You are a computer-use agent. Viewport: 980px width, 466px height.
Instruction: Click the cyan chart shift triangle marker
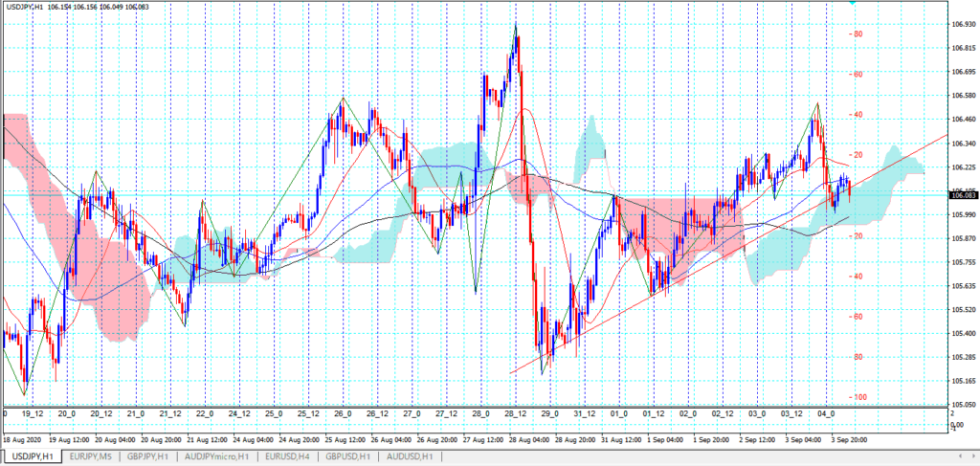click(852, 3)
